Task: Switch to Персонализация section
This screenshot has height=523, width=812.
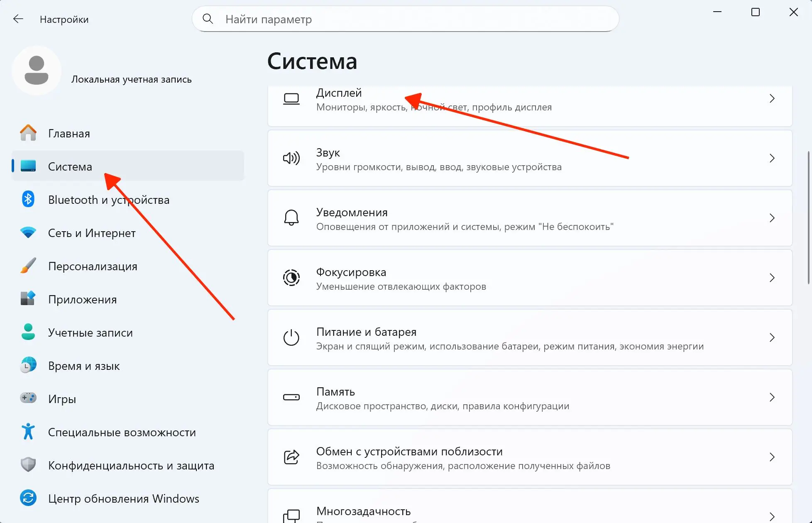Action: (128, 266)
